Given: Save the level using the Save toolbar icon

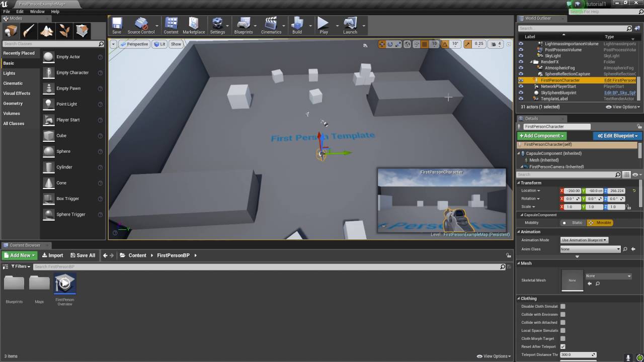Looking at the screenshot, I should point(117,26).
